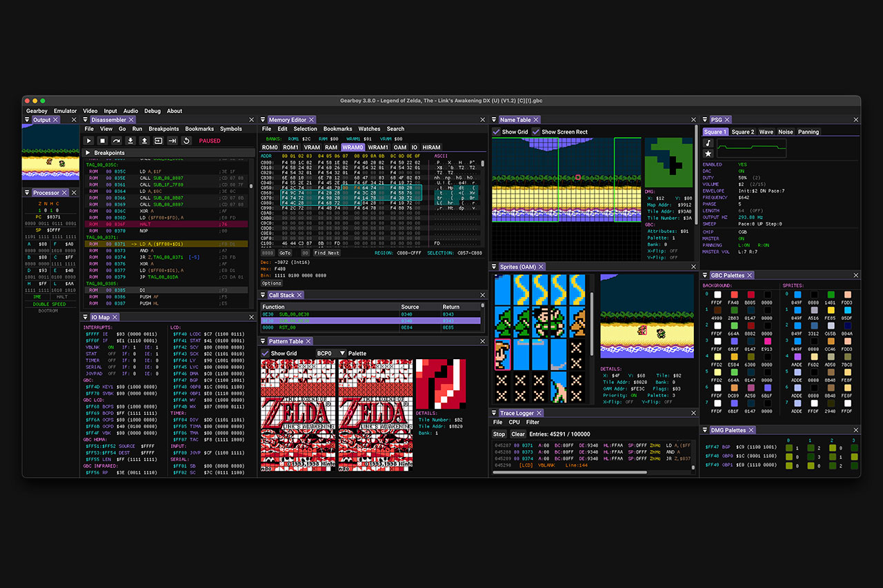Click the green 1481 sprite palette swatch
Viewport: 883px width, 588px height.
coord(830,294)
